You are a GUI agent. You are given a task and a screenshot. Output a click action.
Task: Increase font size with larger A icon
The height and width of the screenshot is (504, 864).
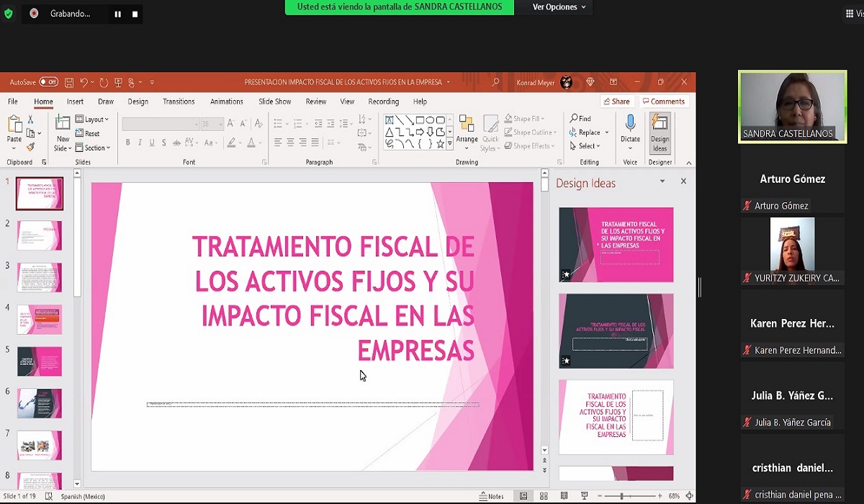230,124
